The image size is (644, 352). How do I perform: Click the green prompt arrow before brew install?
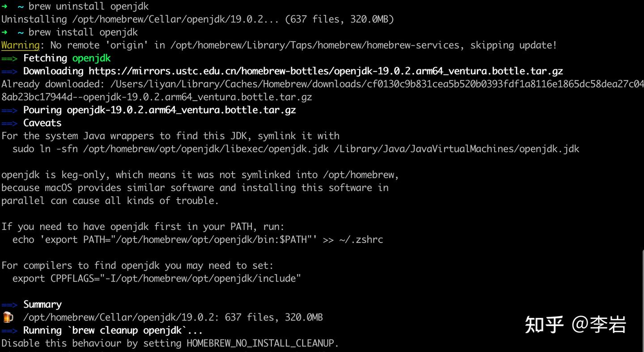tap(5, 32)
